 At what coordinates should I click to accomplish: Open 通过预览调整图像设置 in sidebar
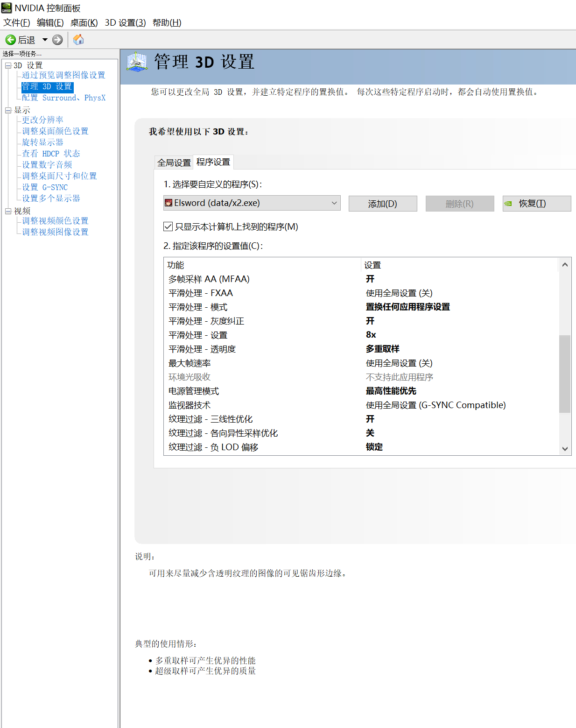click(x=63, y=75)
